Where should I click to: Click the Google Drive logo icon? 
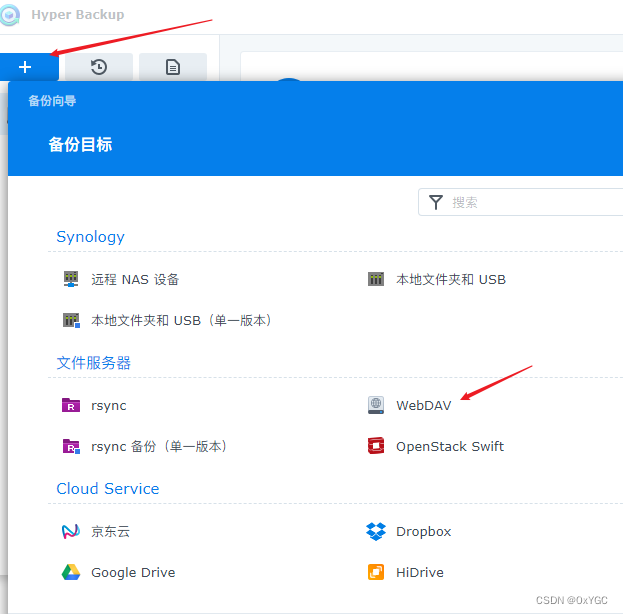pyautogui.click(x=71, y=572)
